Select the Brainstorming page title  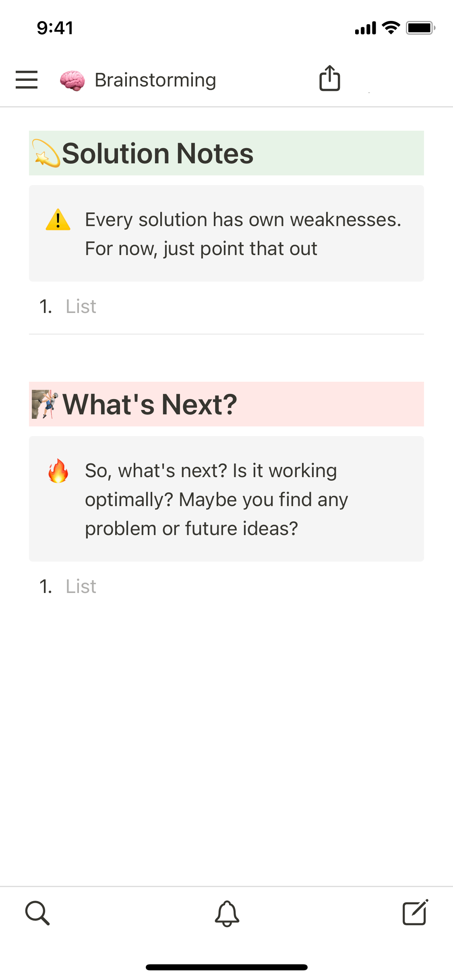(155, 80)
